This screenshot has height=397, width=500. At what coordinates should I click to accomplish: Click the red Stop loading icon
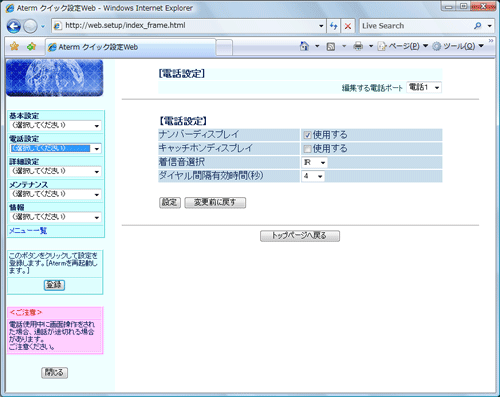tap(348, 26)
